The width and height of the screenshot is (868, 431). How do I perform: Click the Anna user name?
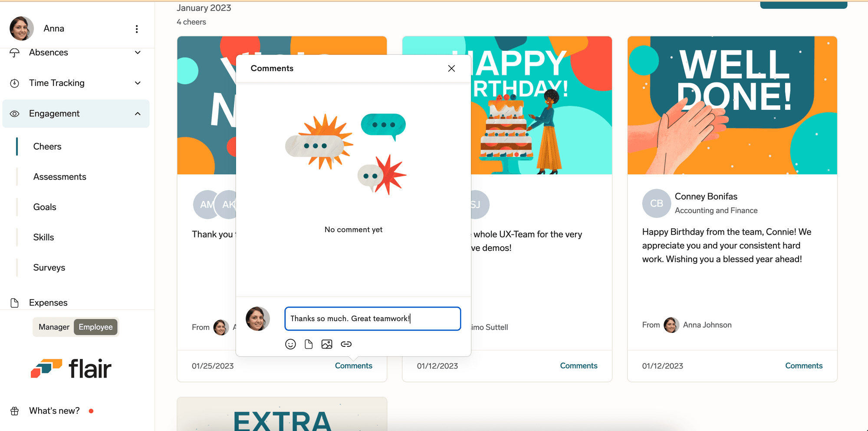click(x=54, y=28)
